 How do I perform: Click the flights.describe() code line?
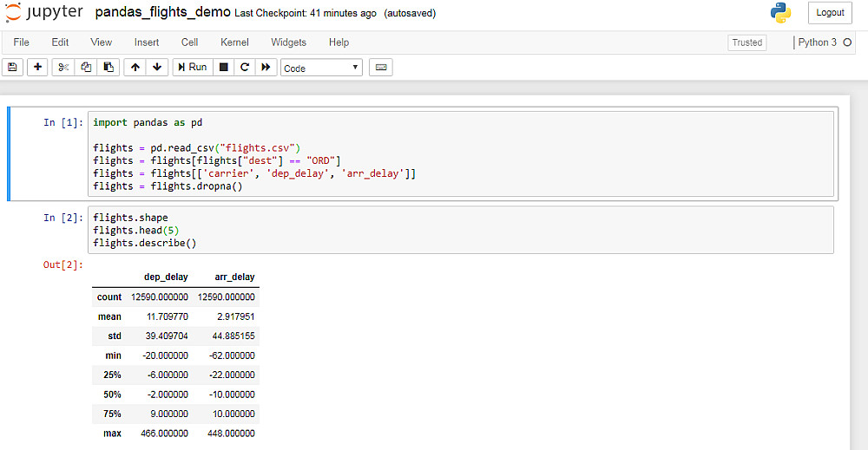144,244
